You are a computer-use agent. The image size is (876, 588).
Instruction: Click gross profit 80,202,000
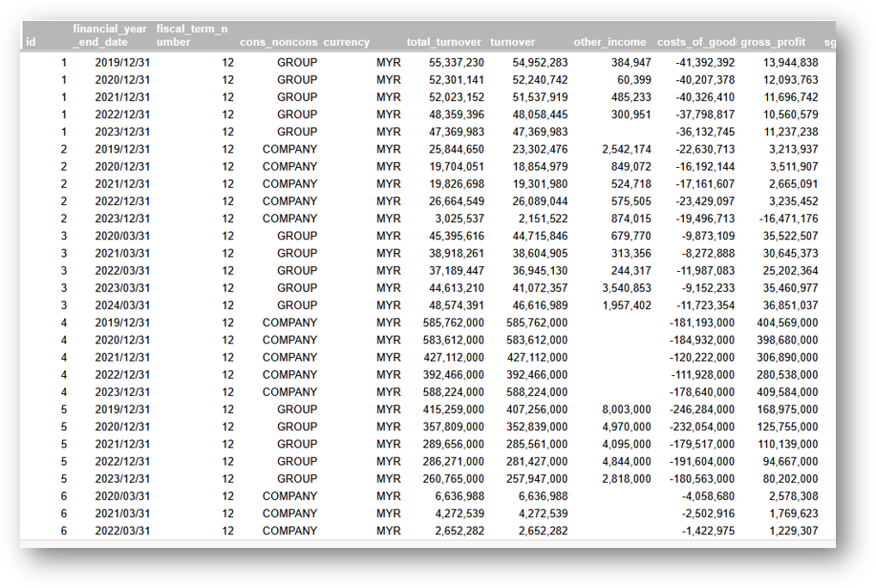click(x=790, y=478)
